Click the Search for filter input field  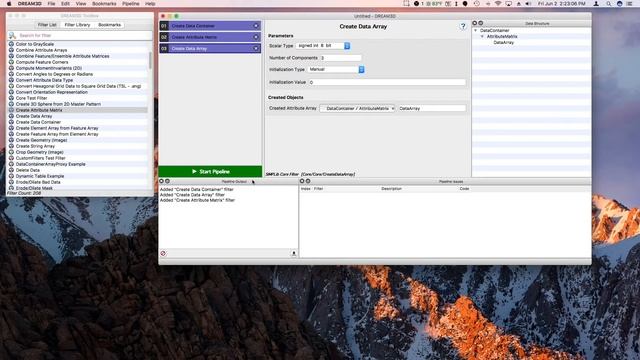point(85,36)
